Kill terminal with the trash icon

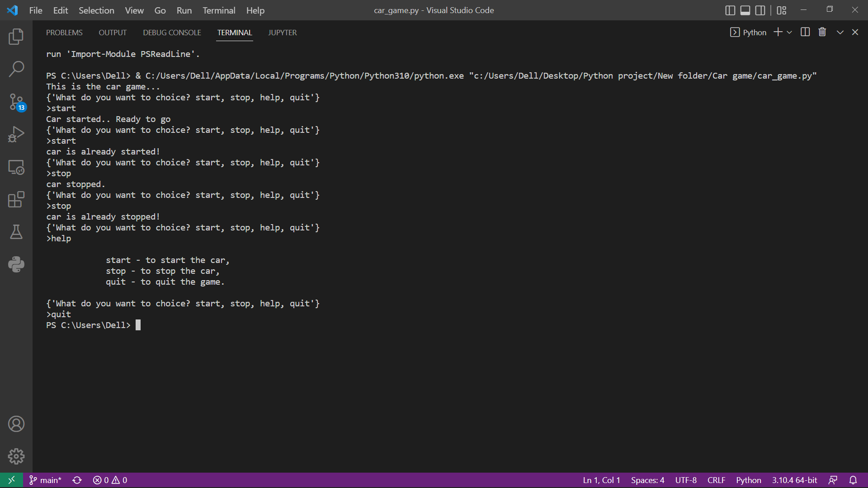tap(822, 32)
